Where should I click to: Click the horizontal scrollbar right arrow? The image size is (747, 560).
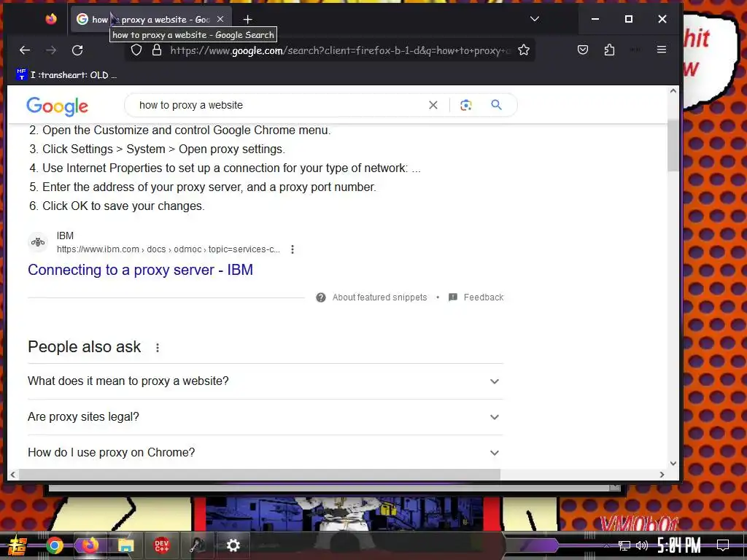(x=662, y=475)
